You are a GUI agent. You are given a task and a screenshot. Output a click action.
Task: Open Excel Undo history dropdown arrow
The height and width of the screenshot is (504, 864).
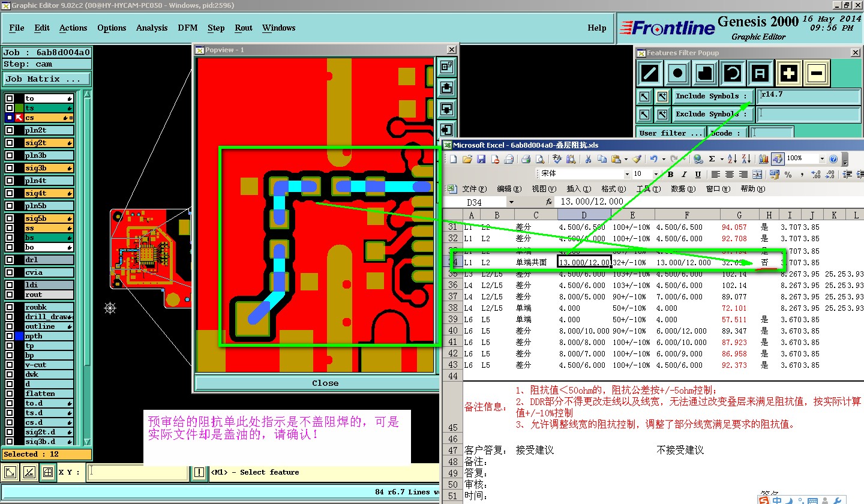(662, 159)
